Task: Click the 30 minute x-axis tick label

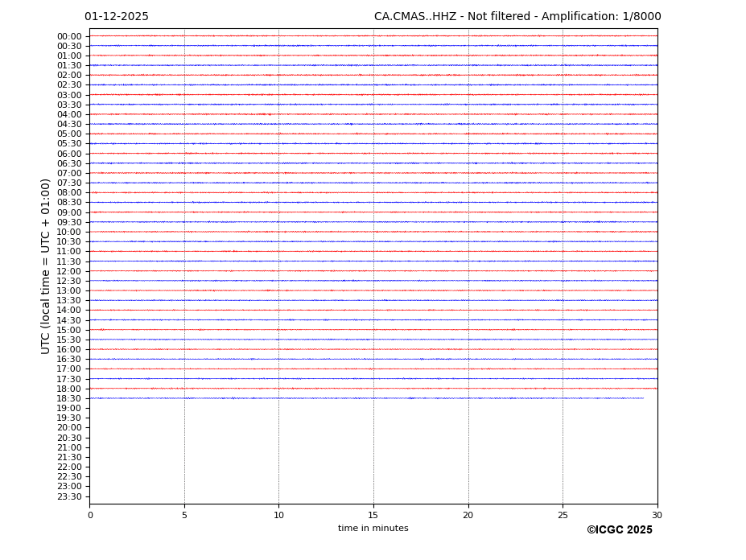Action: 657,515
